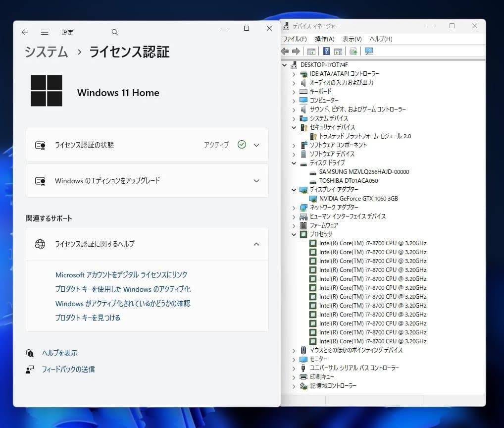The height and width of the screenshot is (428, 504).
Task: Click the Back navigation arrow in Device Manager
Action: click(284, 51)
